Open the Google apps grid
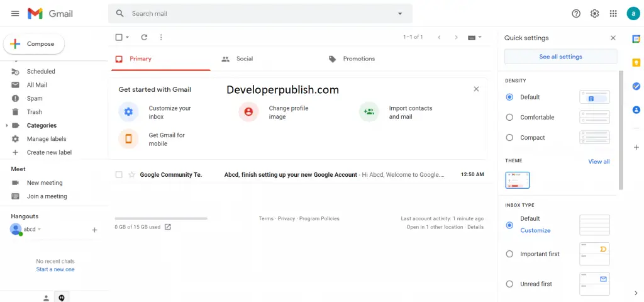This screenshot has width=644, height=302. coord(613,14)
